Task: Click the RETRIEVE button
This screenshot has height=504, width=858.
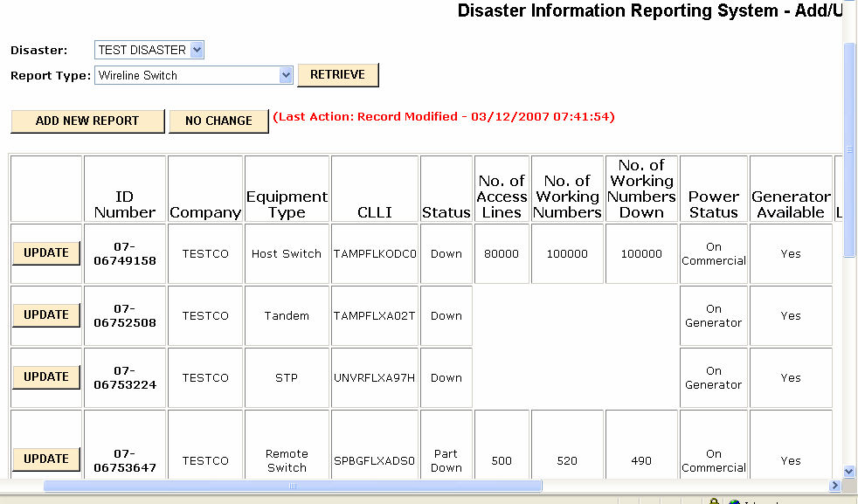Action: tap(337, 75)
